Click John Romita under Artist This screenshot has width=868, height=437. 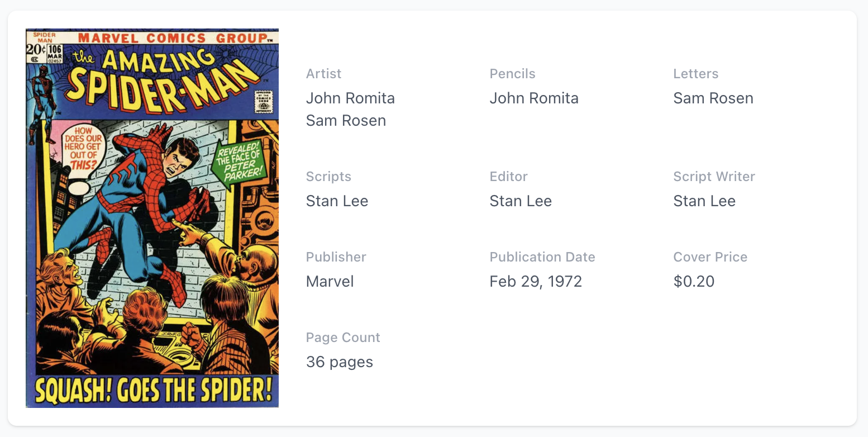pyautogui.click(x=350, y=98)
